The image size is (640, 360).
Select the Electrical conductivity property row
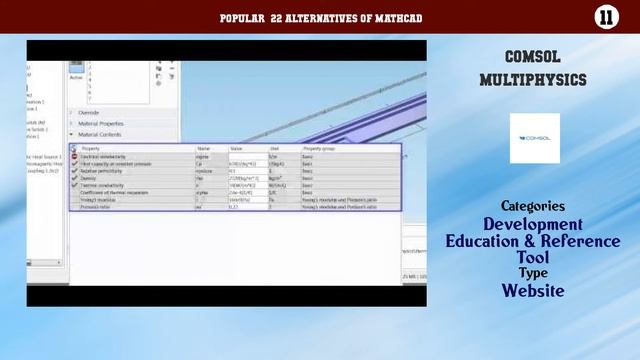click(x=236, y=157)
